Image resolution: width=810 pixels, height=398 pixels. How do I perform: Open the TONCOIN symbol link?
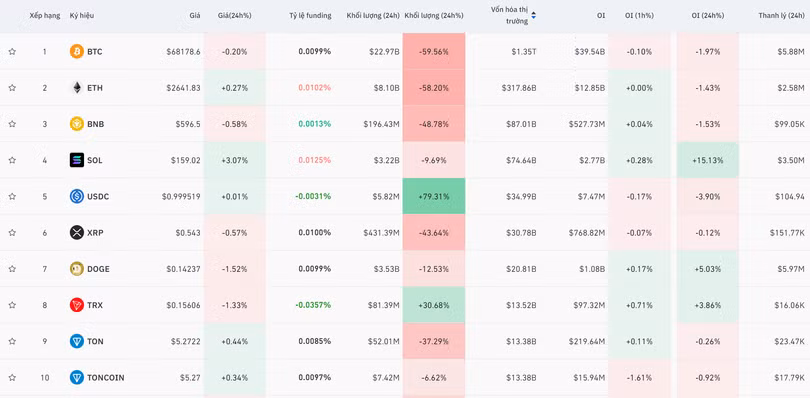pyautogui.click(x=105, y=377)
